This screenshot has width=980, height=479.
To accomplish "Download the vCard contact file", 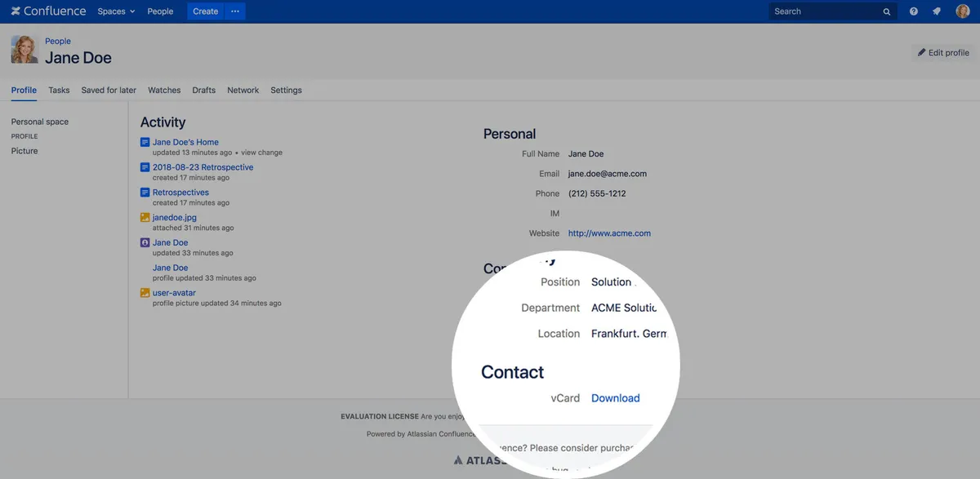I will [x=616, y=398].
